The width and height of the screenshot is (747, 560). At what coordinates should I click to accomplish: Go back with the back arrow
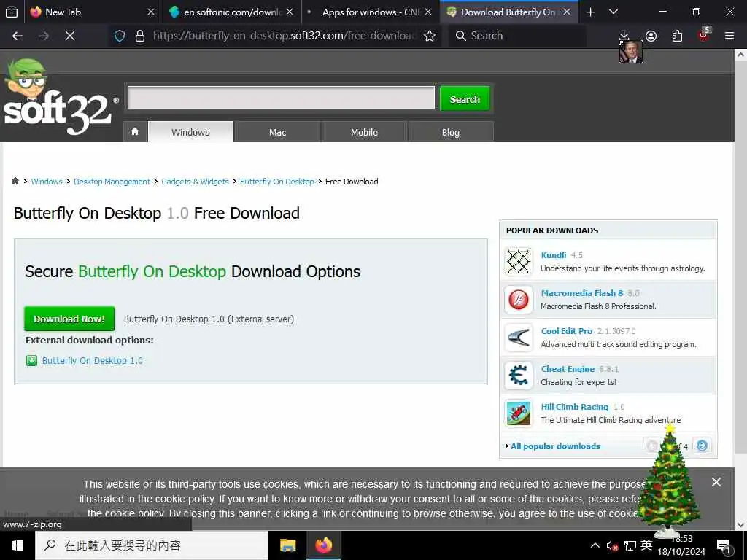(18, 36)
